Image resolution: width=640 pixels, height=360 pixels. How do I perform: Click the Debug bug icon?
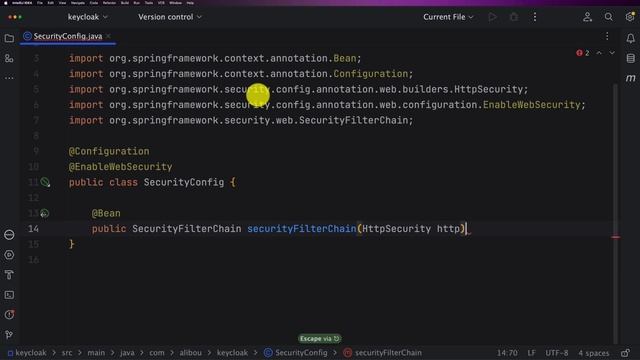(514, 17)
